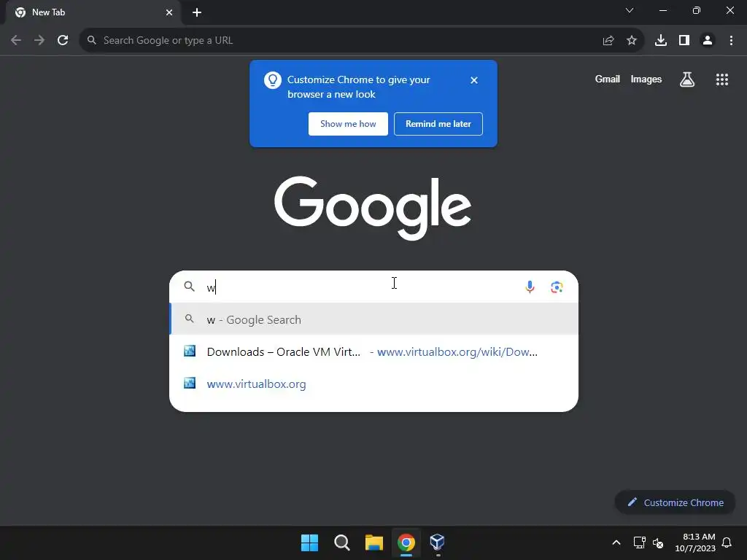The width and height of the screenshot is (747, 560).
Task: Open the Gmail link
Action: click(x=608, y=79)
